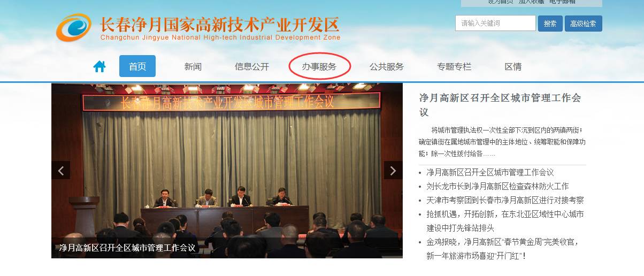Viewport: 644px width, 276px height.
Task: Select the 首页 navigation tab
Action: pos(137,66)
